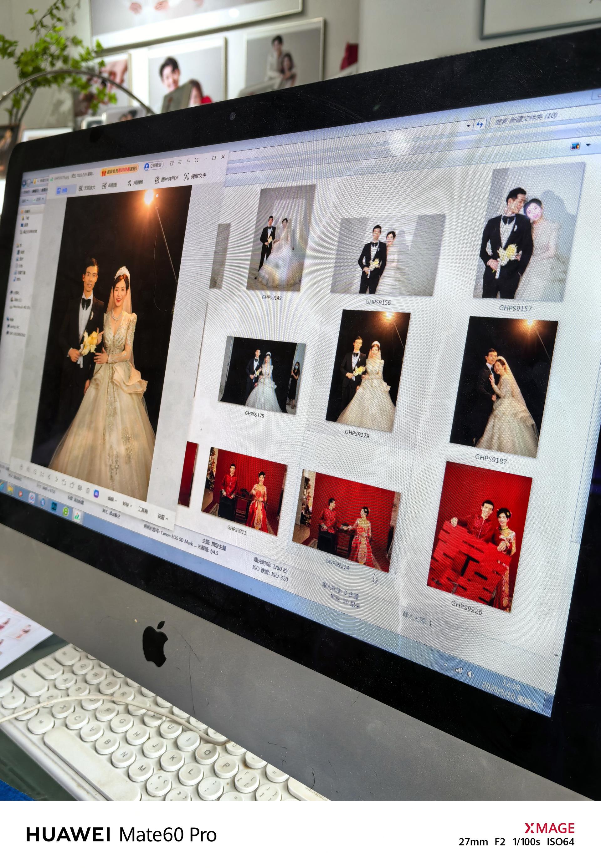Viewport: 601px width, 868px height.
Task: Show the previous image with left arrow
Action: 49,477
